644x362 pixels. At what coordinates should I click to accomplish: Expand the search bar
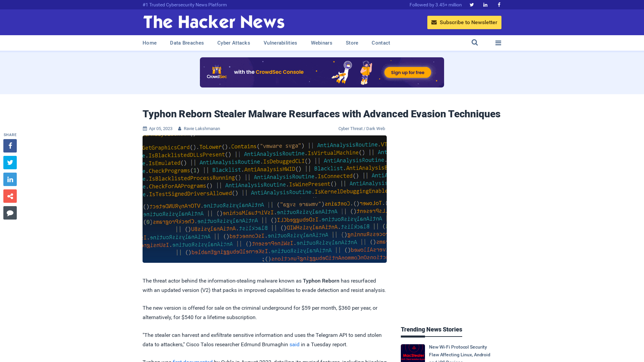tap(475, 43)
